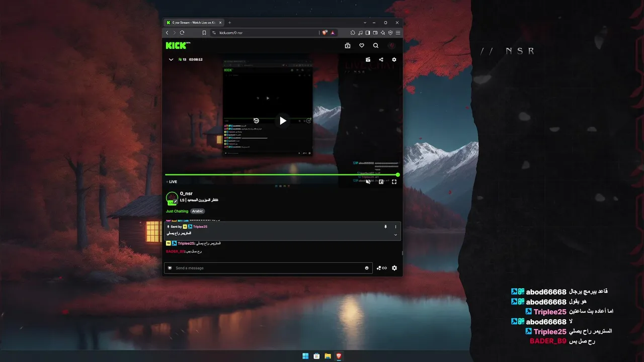Rewind the stream 30 seconds
Screen dimensions: 644x362
[256, 121]
